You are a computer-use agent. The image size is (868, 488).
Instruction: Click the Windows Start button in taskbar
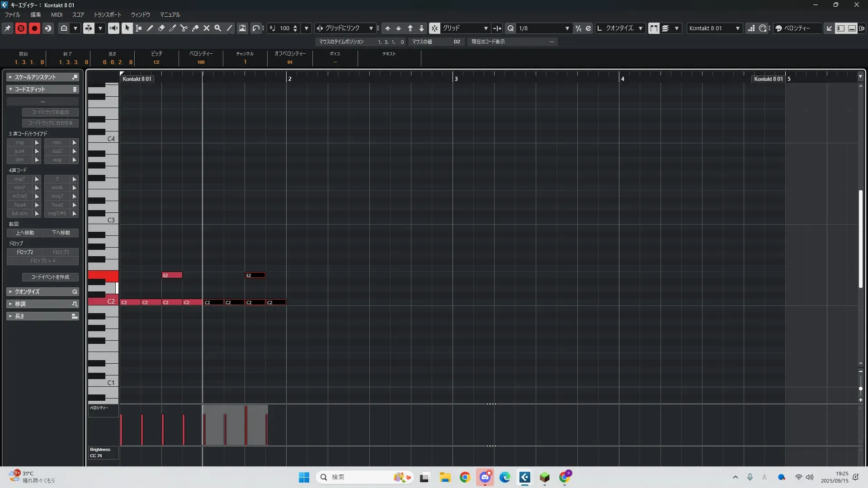pyautogui.click(x=304, y=477)
